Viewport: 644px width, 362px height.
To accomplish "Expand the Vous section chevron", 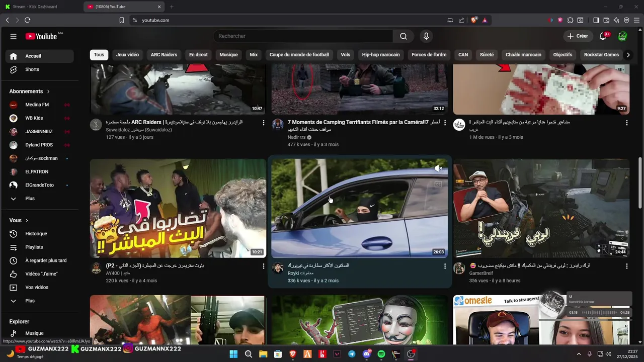I will point(27,221).
